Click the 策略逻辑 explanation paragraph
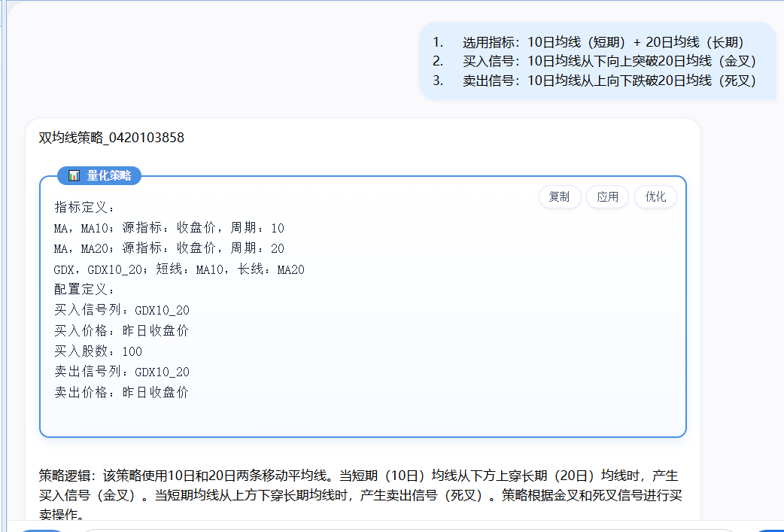Image resolution: width=784 pixels, height=532 pixels. pyautogui.click(x=360, y=495)
